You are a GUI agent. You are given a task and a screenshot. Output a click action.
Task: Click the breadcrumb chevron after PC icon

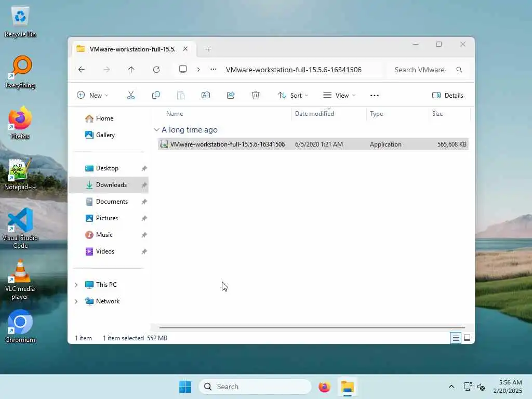point(198,70)
